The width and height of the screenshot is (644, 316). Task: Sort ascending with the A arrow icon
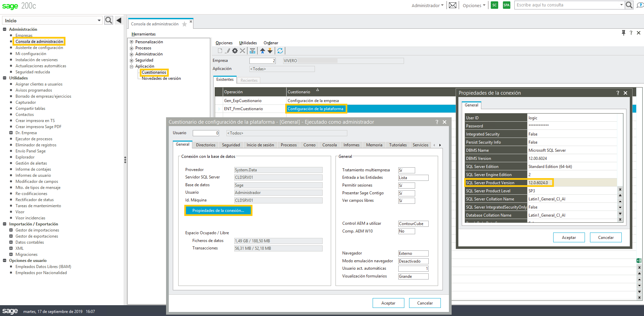pyautogui.click(x=263, y=51)
